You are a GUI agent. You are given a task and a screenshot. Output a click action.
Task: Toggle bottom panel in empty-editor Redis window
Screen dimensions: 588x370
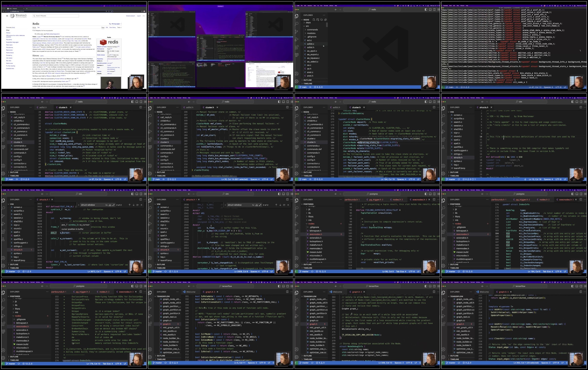[430, 9]
